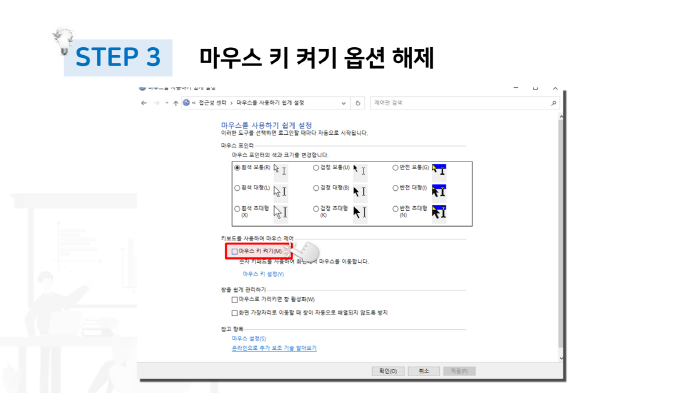
Task: Check the 화면 가장자리로 이동할 때 checkbox
Action: click(235, 313)
